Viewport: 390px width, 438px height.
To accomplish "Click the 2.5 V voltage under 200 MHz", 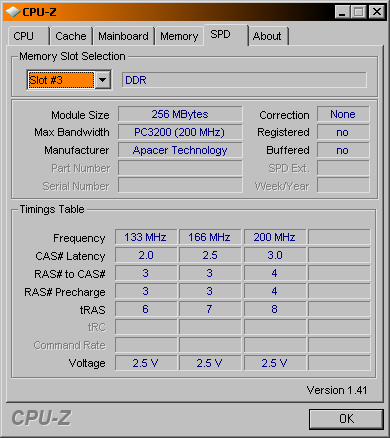I will tap(275, 363).
